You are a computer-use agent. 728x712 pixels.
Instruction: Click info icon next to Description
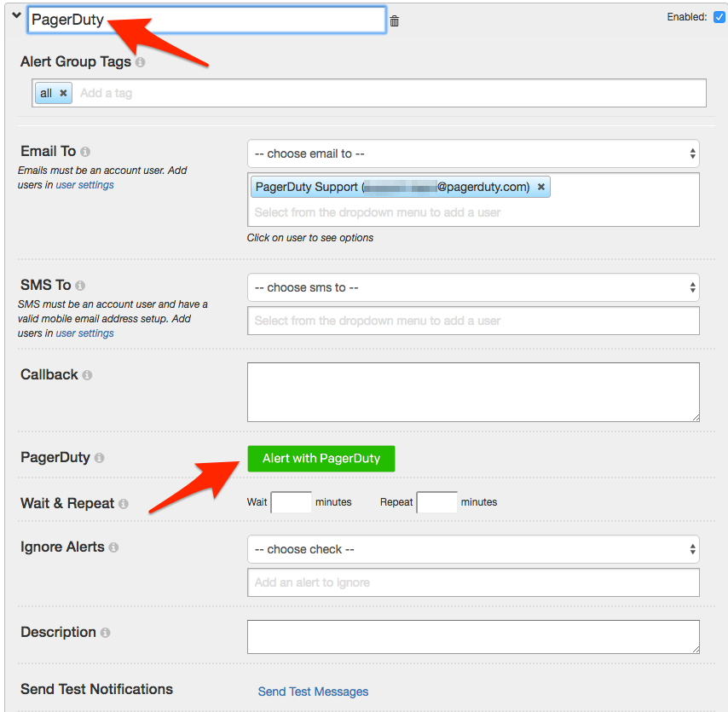pos(105,633)
